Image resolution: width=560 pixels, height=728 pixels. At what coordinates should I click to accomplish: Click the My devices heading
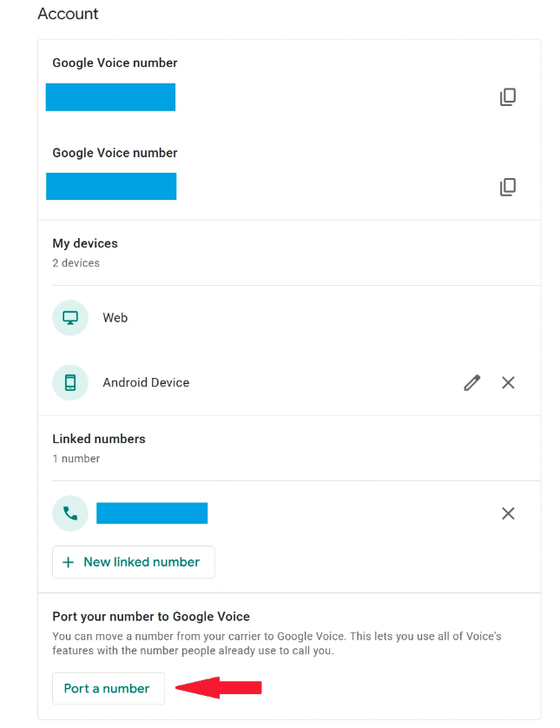pyautogui.click(x=85, y=243)
